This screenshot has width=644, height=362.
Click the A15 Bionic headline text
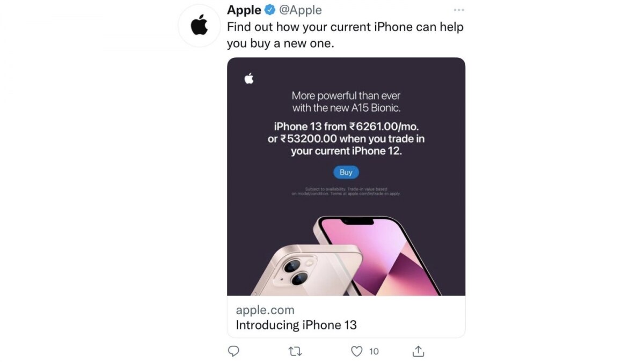click(x=346, y=101)
